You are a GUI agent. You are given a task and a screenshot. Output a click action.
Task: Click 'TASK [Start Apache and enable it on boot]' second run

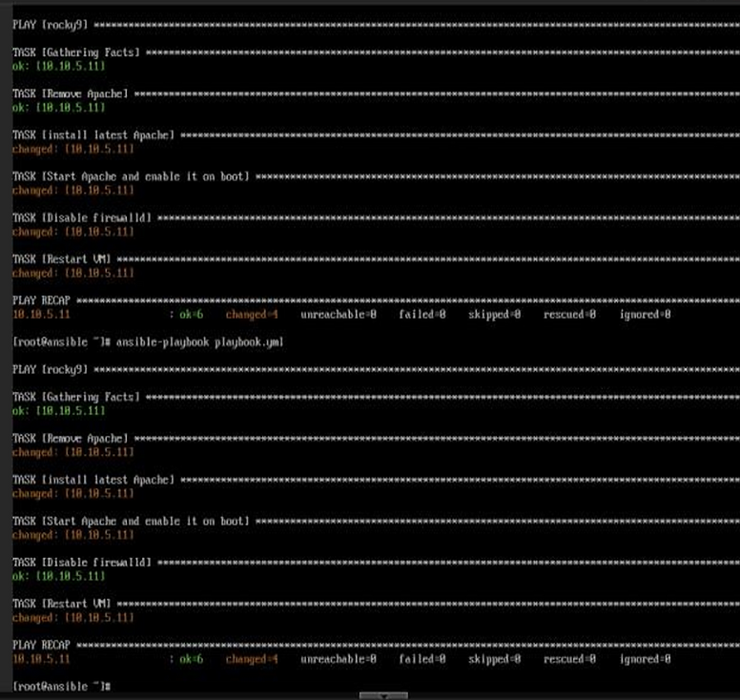pos(131,521)
